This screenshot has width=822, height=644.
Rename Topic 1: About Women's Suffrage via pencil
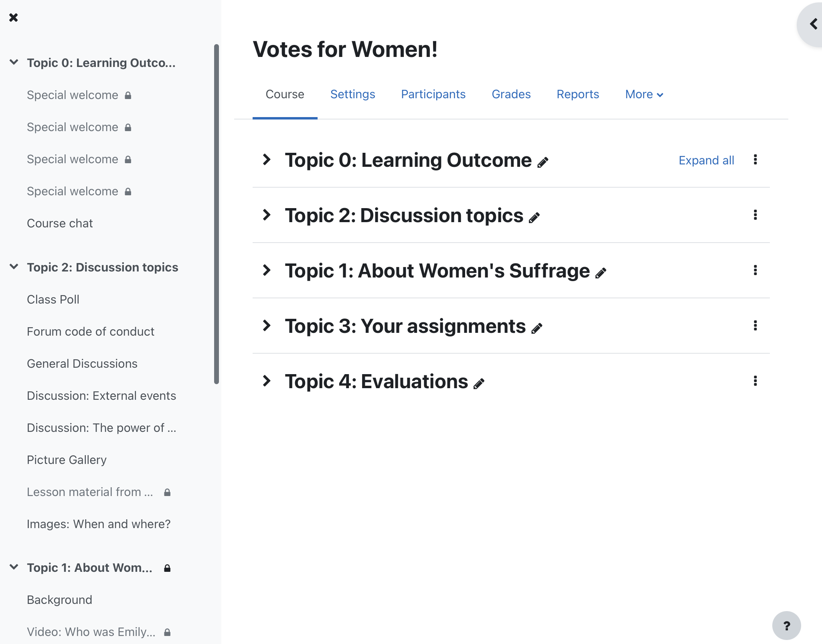pyautogui.click(x=601, y=273)
